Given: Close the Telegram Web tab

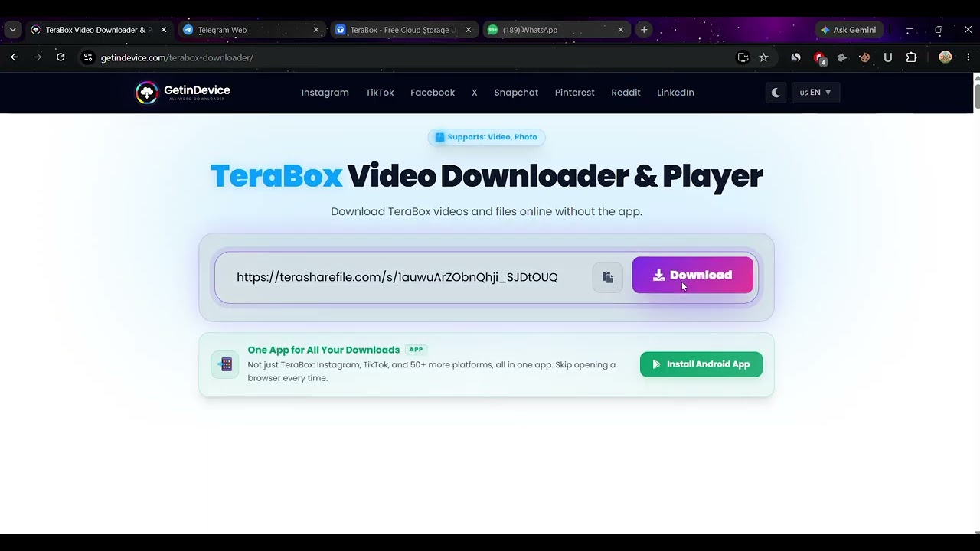Looking at the screenshot, I should pyautogui.click(x=316, y=30).
